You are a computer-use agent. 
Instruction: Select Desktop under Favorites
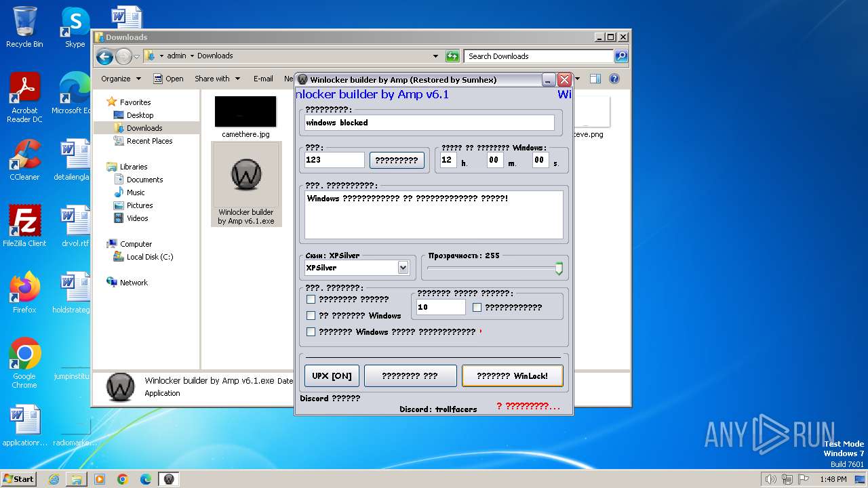[140, 115]
